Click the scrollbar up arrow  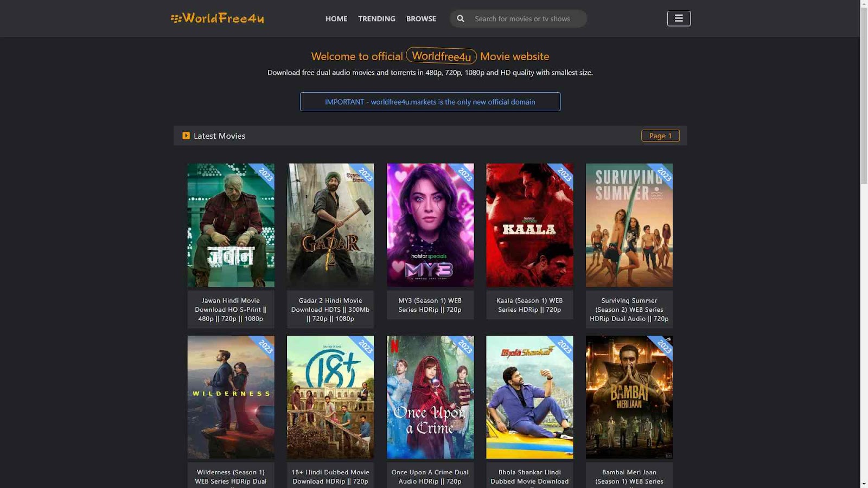[864, 3]
